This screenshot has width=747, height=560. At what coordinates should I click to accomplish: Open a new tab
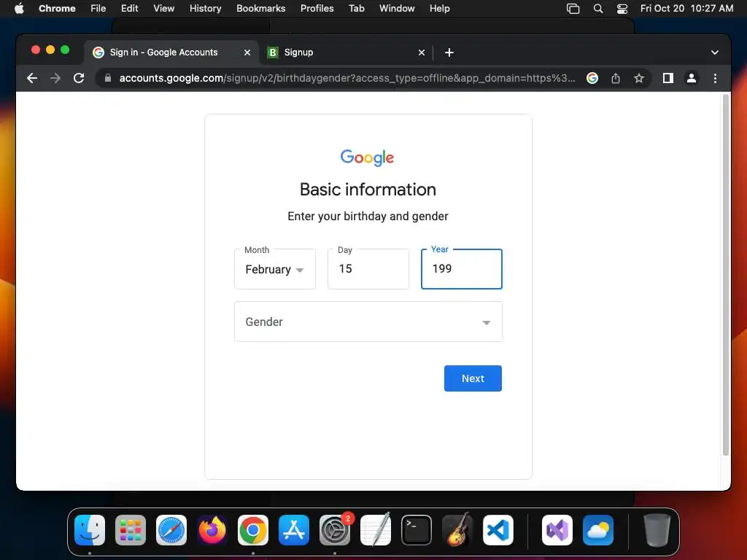coord(449,52)
